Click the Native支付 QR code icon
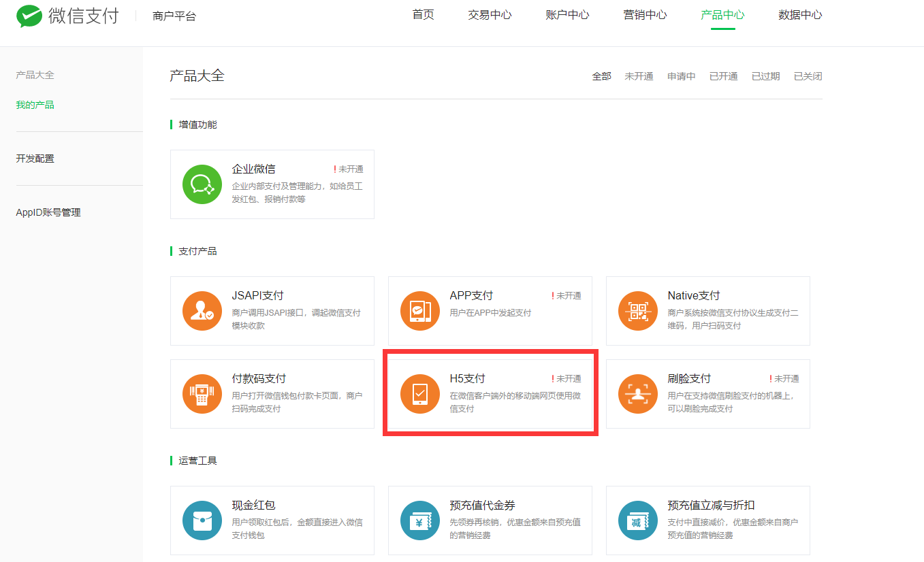This screenshot has height=562, width=924. pos(638,311)
